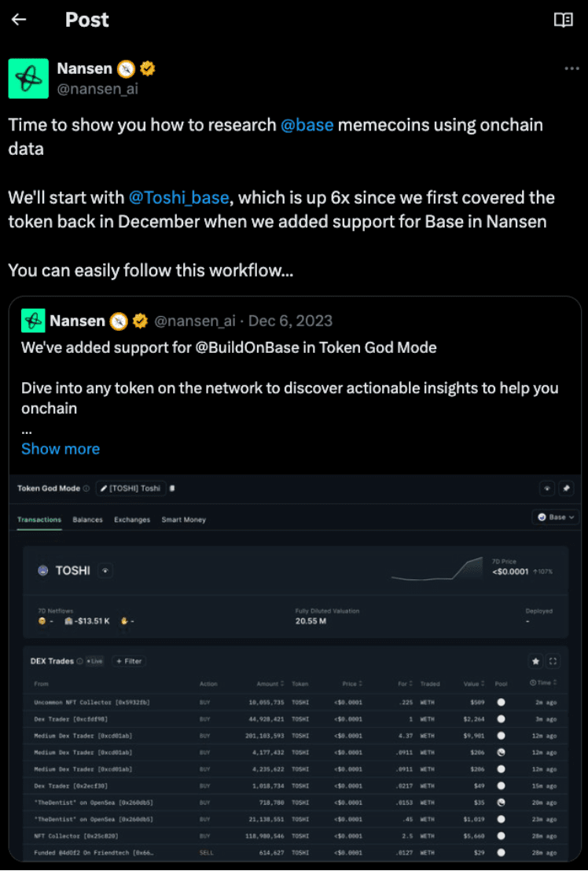Pin the Token God Mode panel
The height and width of the screenshot is (871, 588).
click(566, 488)
